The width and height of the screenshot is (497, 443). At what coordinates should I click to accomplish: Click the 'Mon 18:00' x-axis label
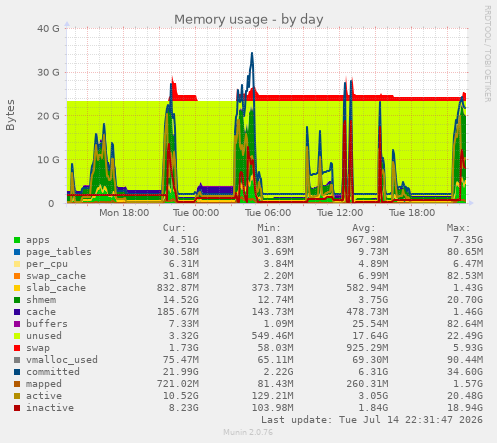click(x=124, y=213)
